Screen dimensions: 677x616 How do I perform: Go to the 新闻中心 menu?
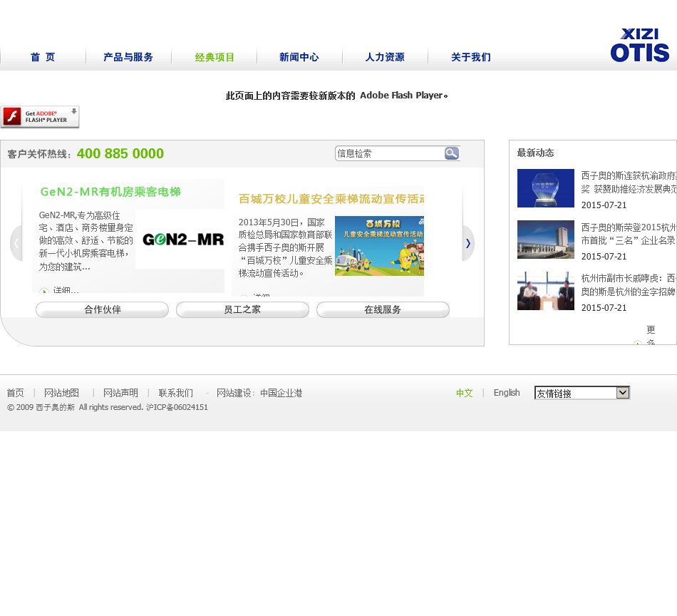point(299,57)
